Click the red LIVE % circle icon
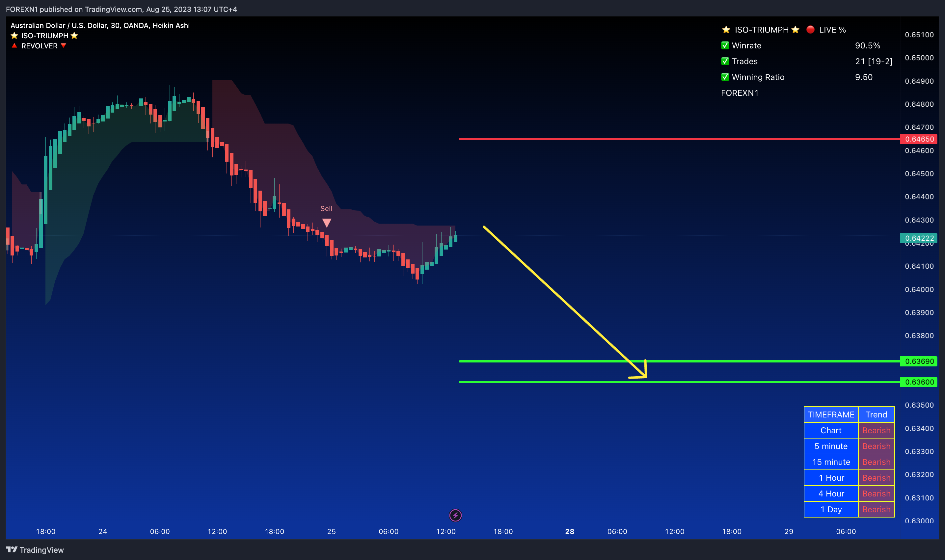Viewport: 945px width, 560px height. (810, 29)
